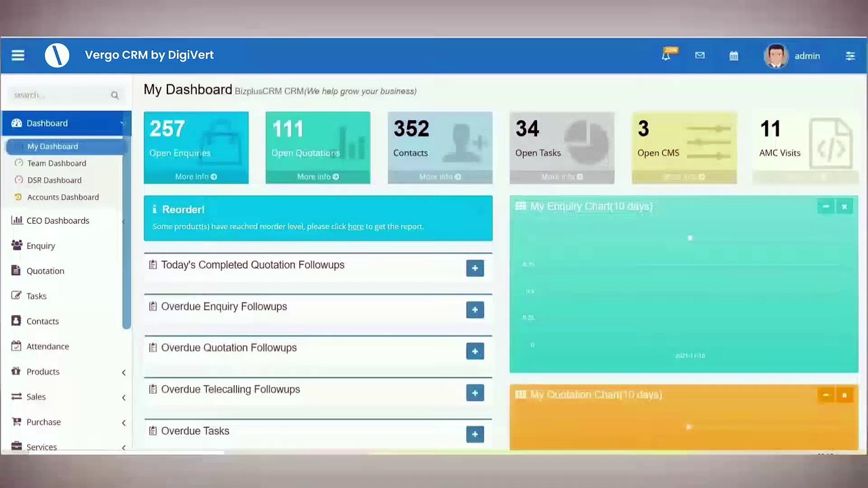Go to Quotation in sidebar

45,271
